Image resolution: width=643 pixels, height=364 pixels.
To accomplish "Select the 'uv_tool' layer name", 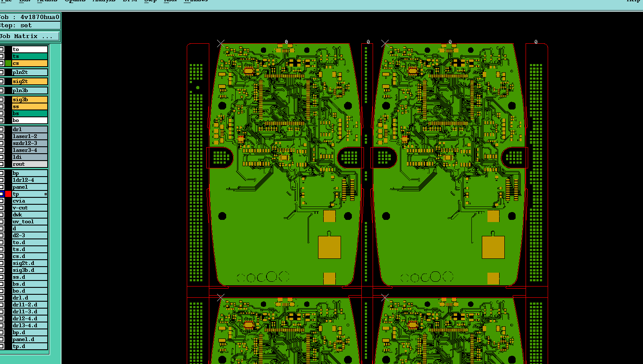I will [x=29, y=222].
